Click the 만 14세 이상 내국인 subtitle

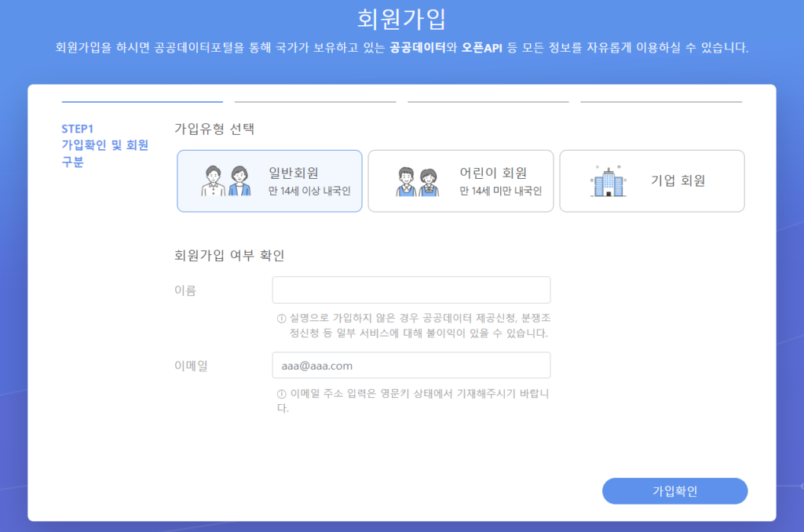pos(309,191)
